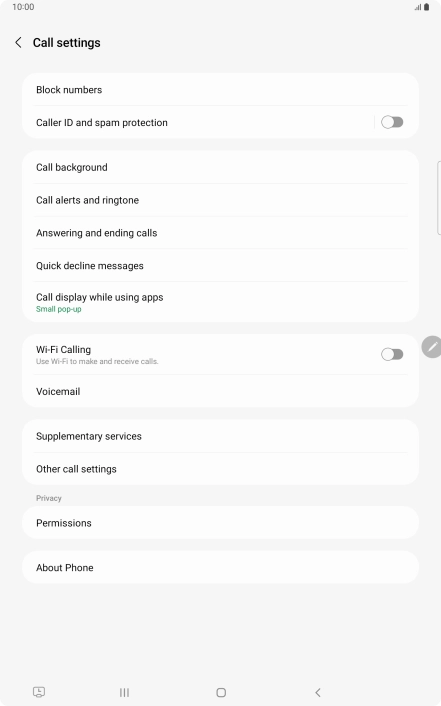Tap the signal strength icon

pyautogui.click(x=418, y=7)
